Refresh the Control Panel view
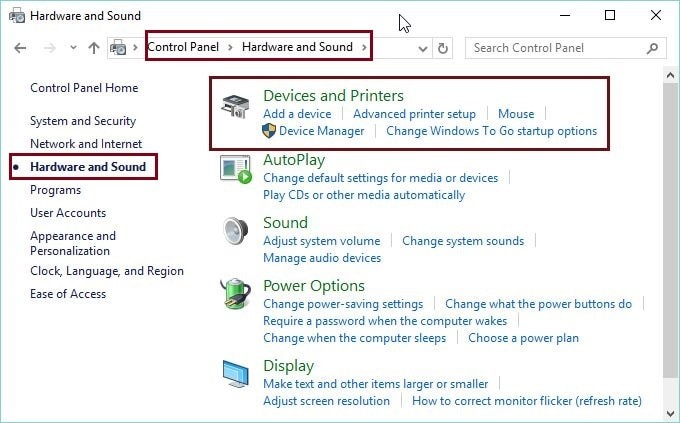This screenshot has width=680, height=423. [x=442, y=48]
